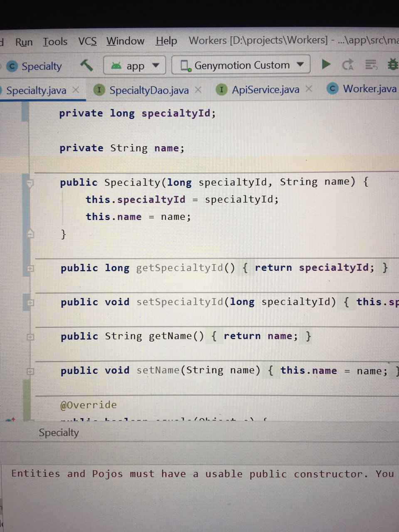Click the constructor closing fold marker
This screenshot has height=532, width=399.
coord(30,234)
